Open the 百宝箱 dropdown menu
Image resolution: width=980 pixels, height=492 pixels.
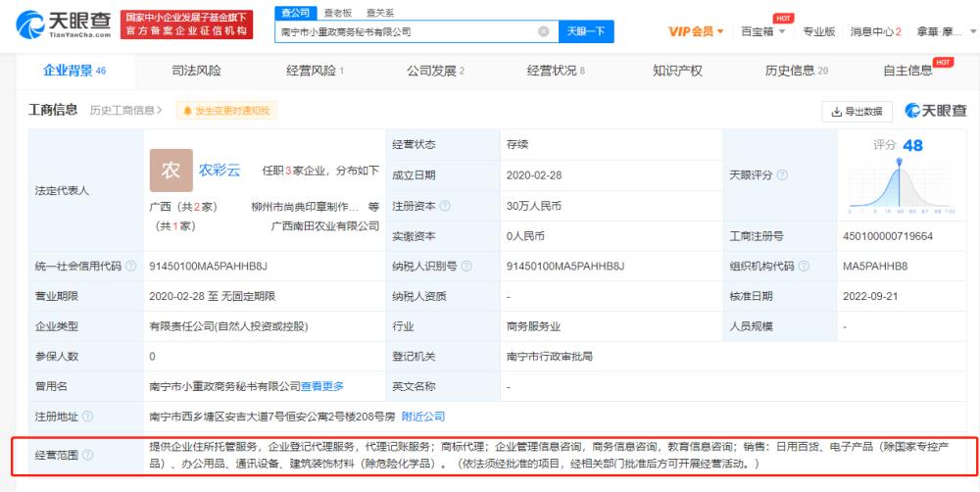(762, 31)
